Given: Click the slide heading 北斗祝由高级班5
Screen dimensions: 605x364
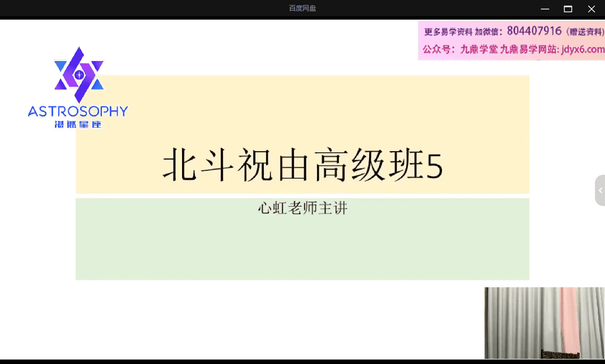Looking at the screenshot, I should (x=302, y=165).
